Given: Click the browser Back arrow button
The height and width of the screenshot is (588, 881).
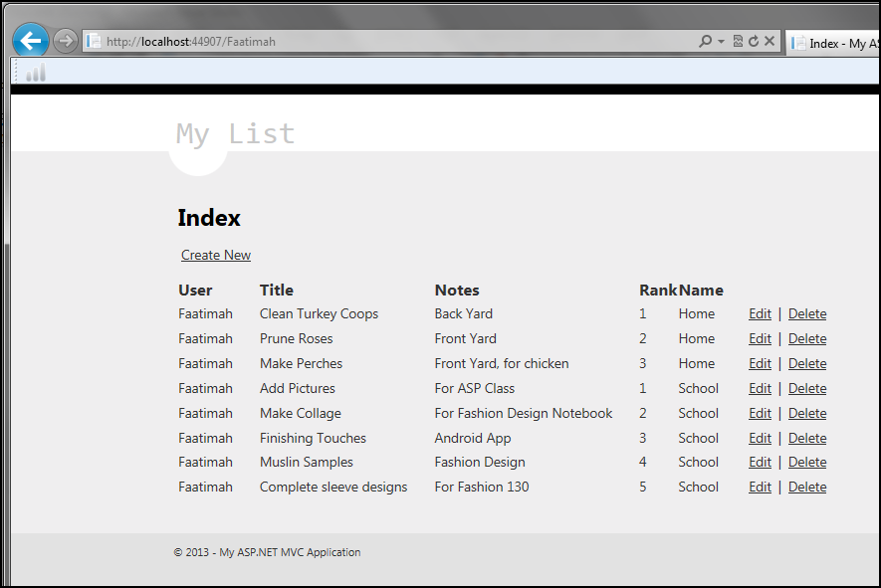Looking at the screenshot, I should click(30, 41).
